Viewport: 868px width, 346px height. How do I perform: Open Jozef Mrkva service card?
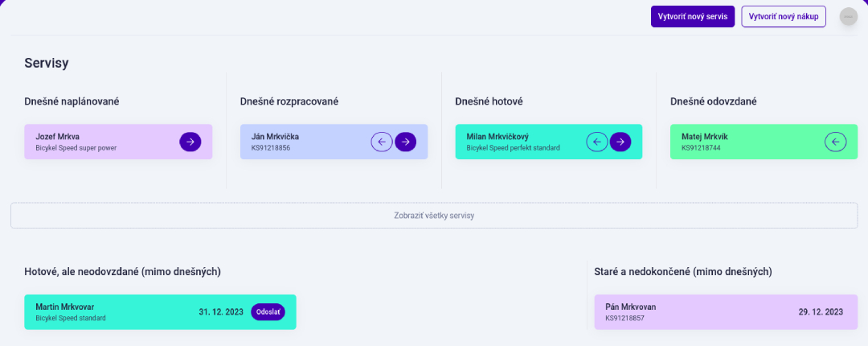pos(118,142)
